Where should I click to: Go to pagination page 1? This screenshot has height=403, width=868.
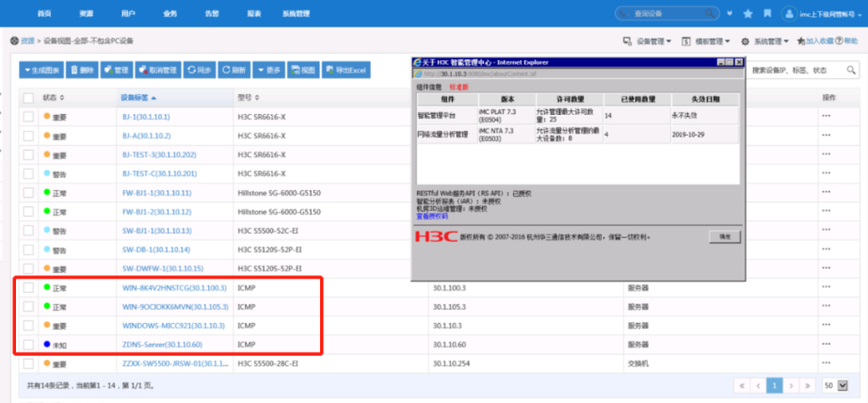pyautogui.click(x=775, y=385)
